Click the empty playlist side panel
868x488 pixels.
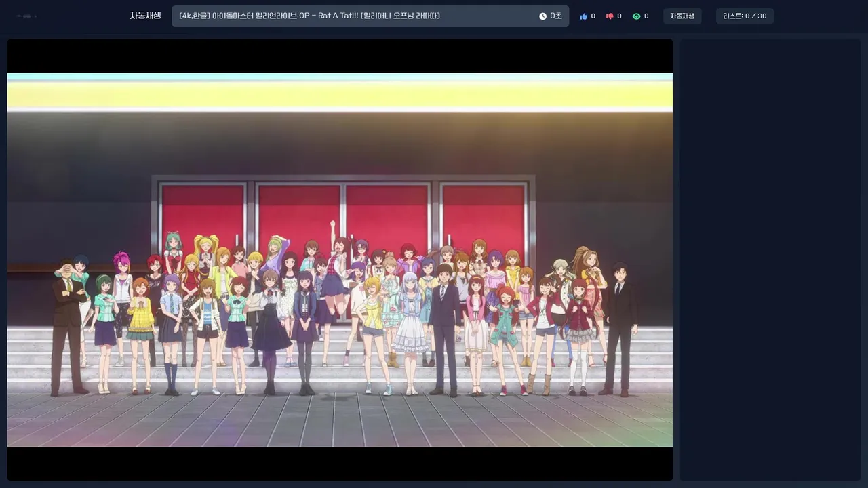[x=770, y=260]
